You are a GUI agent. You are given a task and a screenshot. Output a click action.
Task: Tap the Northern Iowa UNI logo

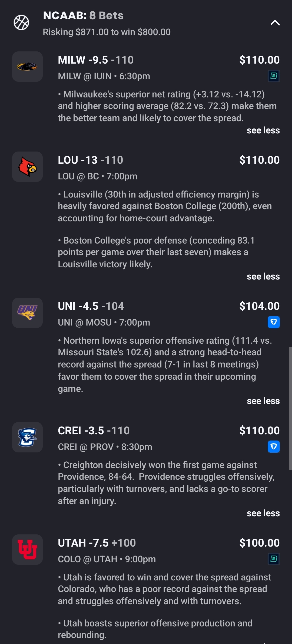tap(27, 313)
